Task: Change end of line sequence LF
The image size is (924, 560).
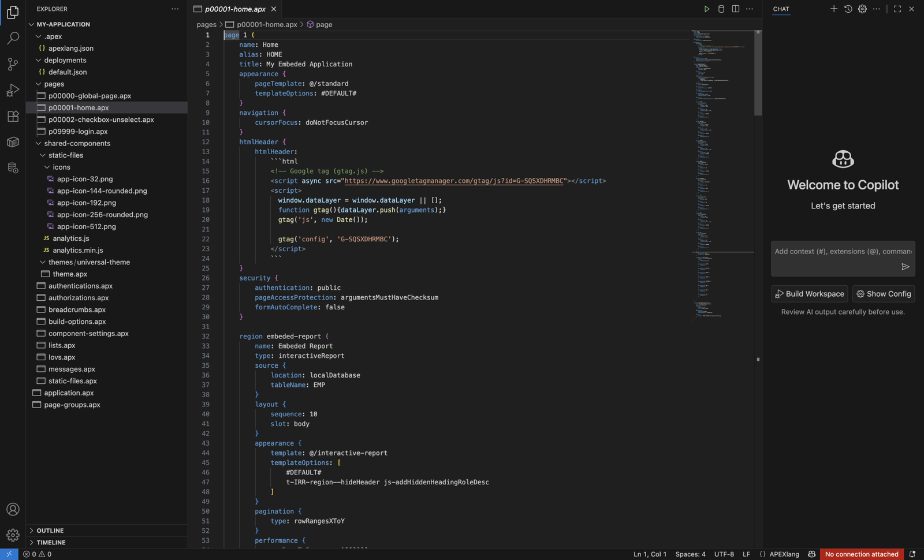Action: tap(746, 554)
